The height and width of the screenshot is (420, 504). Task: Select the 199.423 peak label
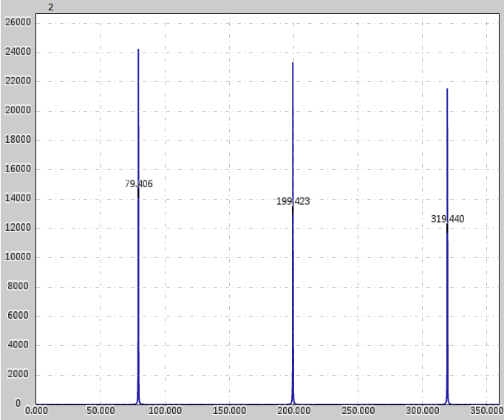coord(293,201)
